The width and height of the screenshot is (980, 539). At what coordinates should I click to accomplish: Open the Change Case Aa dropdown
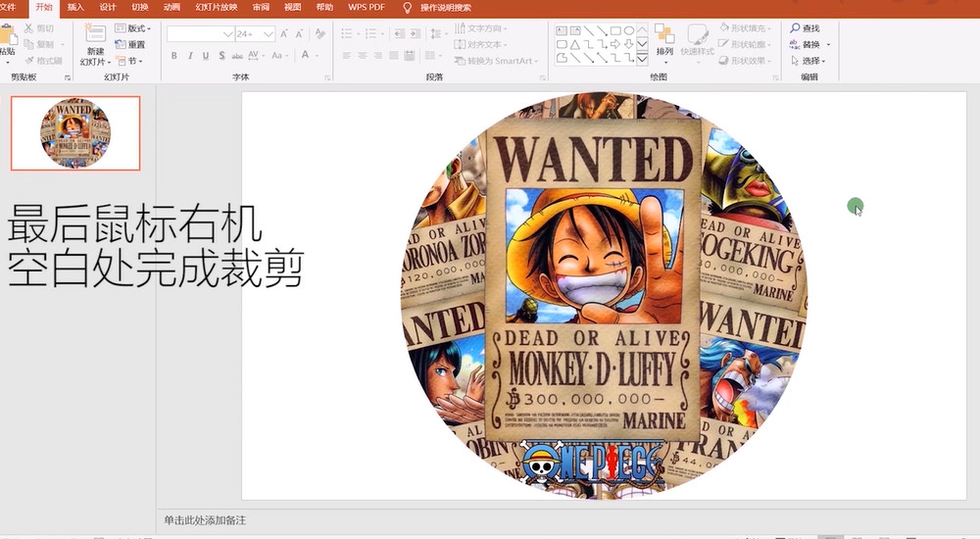[278, 56]
